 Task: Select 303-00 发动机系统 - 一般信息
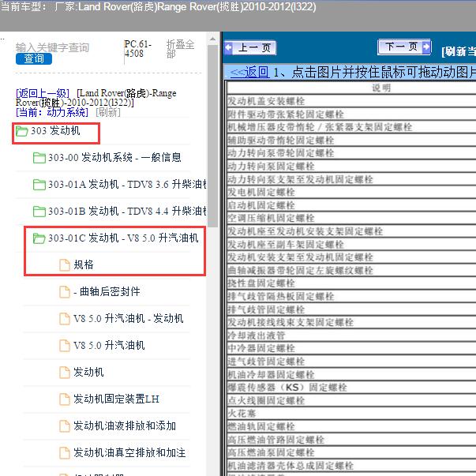[x=114, y=158]
